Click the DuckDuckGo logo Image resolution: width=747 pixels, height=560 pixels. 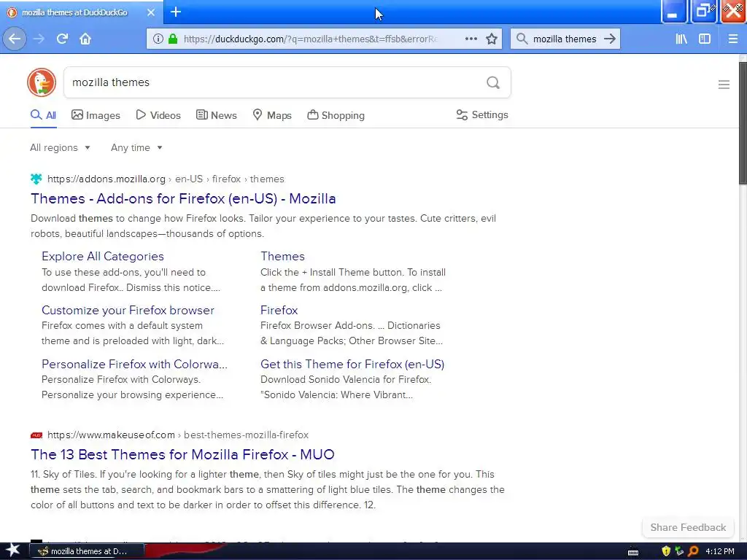coord(42,82)
